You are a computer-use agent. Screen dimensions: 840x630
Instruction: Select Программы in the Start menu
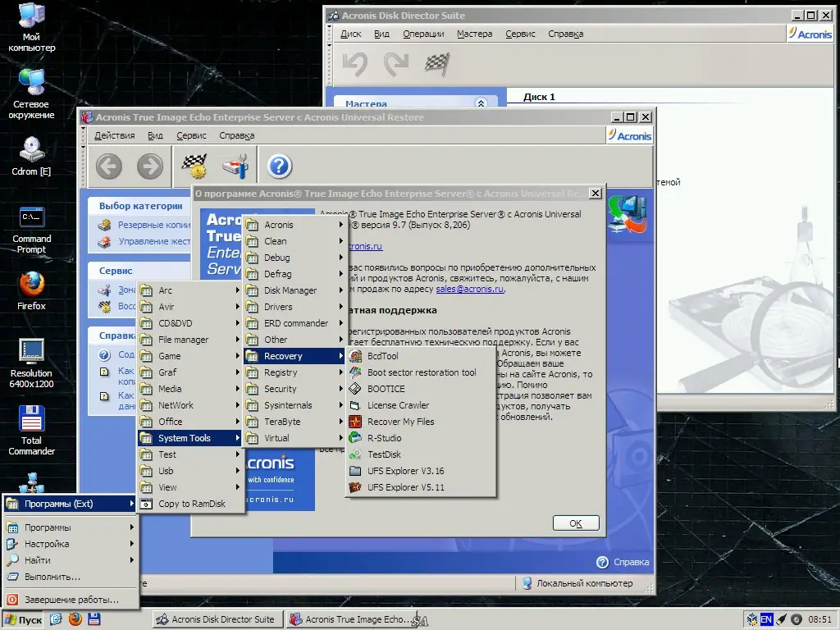[71, 527]
